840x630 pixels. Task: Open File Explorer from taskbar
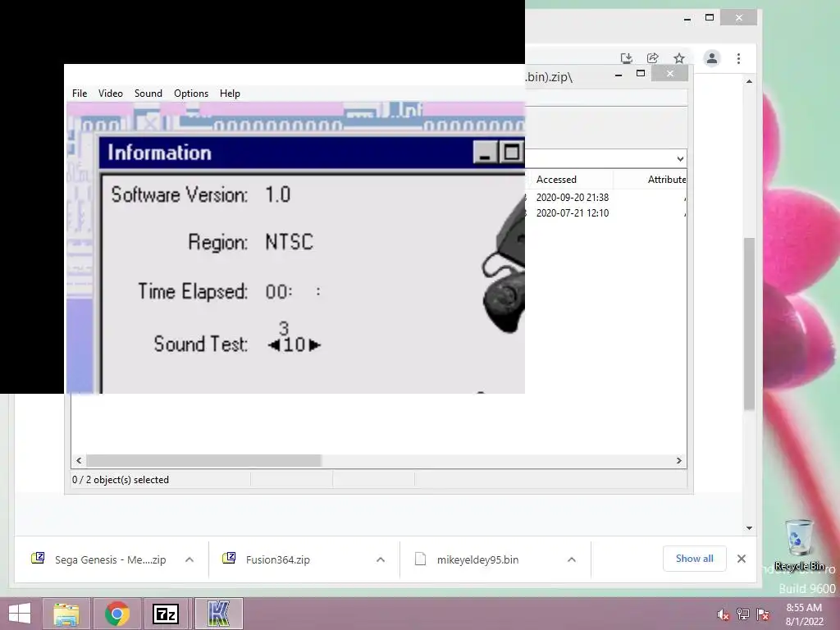pyautogui.click(x=66, y=614)
